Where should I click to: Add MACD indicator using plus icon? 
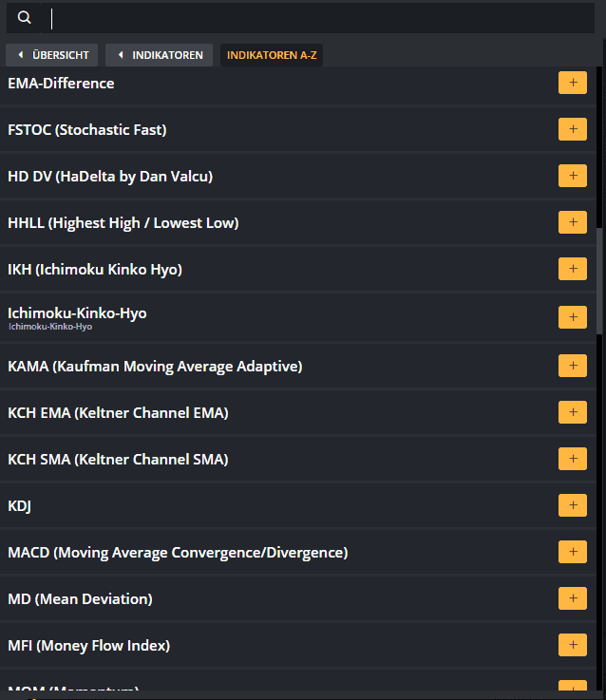(x=573, y=551)
